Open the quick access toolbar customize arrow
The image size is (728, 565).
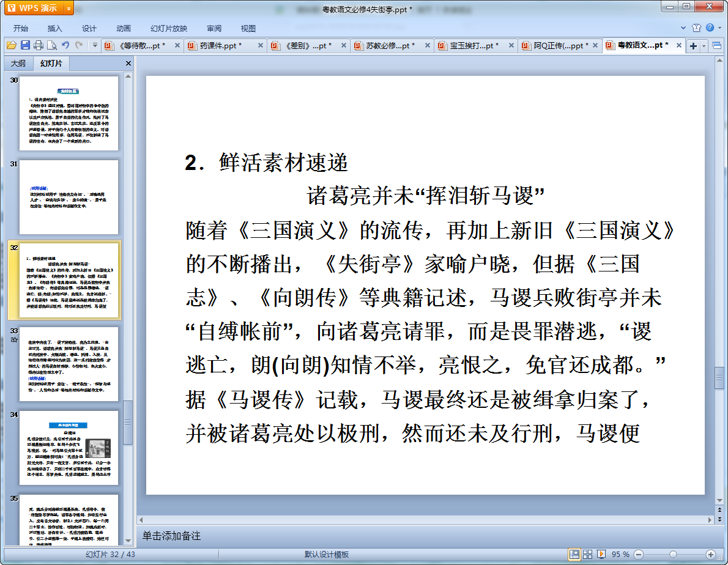point(95,45)
